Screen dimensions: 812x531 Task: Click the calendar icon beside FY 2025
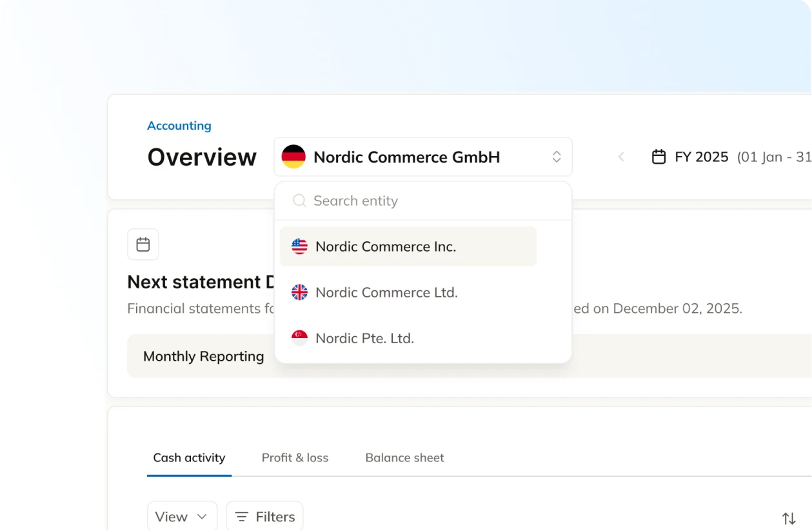(x=659, y=157)
